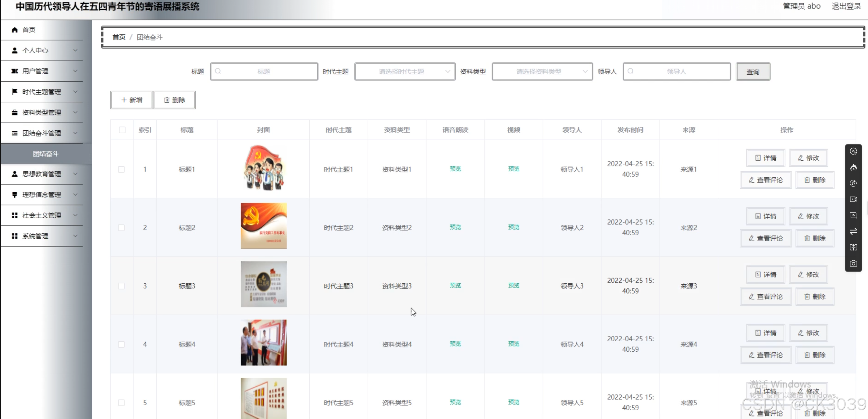
Task: Click the briefcase icon beside 资料类型管理
Action: (x=15, y=112)
